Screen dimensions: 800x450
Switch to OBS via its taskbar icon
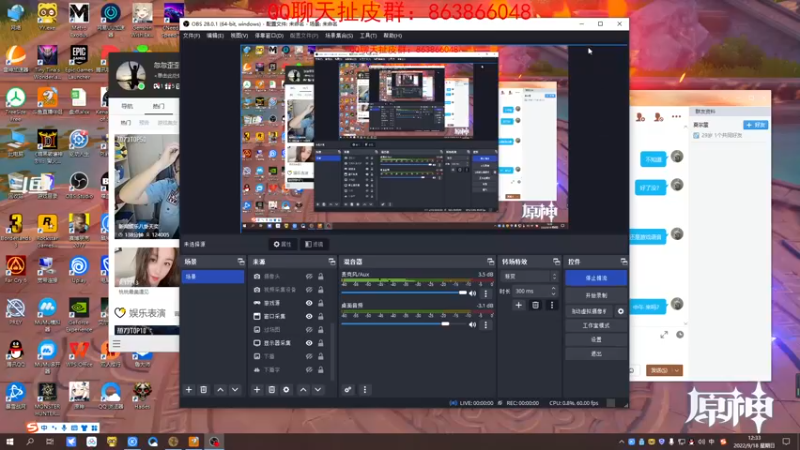(214, 442)
